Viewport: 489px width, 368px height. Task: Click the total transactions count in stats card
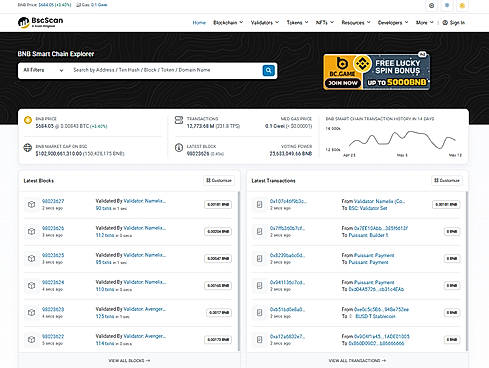click(x=200, y=126)
